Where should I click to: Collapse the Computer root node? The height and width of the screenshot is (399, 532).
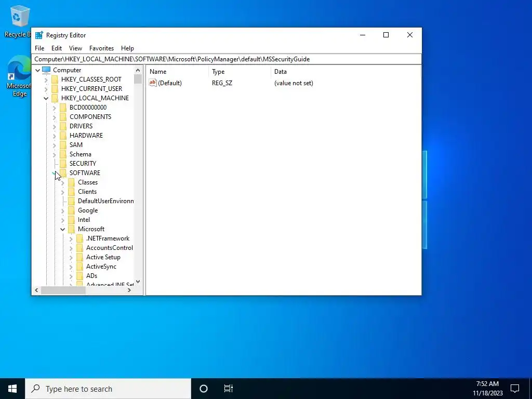pos(37,70)
